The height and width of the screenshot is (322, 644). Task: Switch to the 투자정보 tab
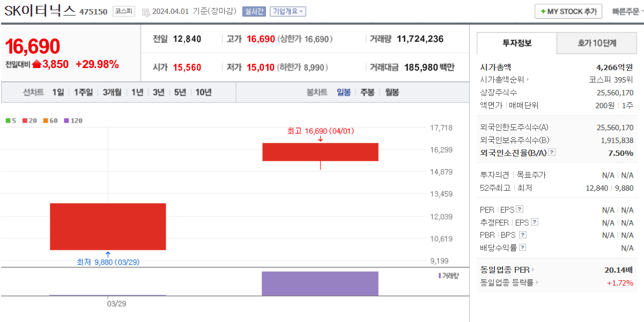[x=517, y=43]
